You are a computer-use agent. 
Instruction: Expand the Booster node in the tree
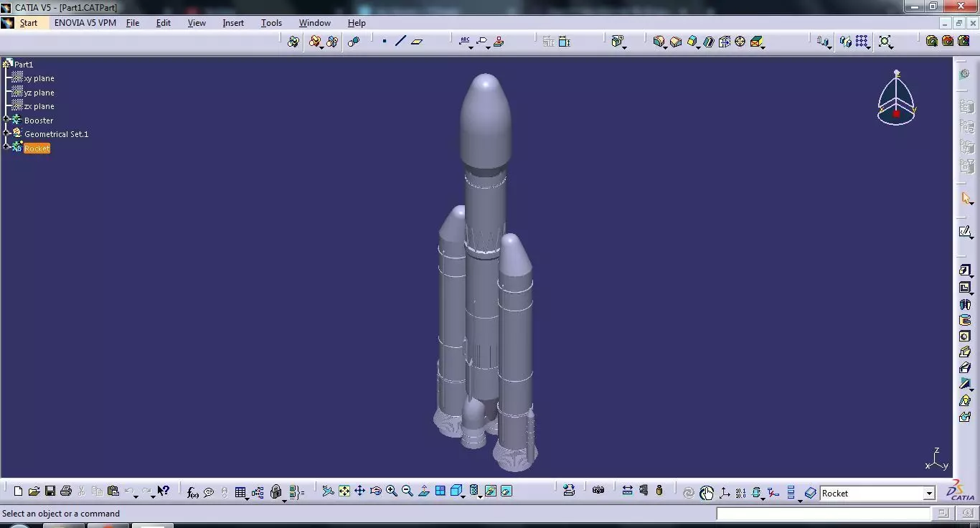[6, 120]
